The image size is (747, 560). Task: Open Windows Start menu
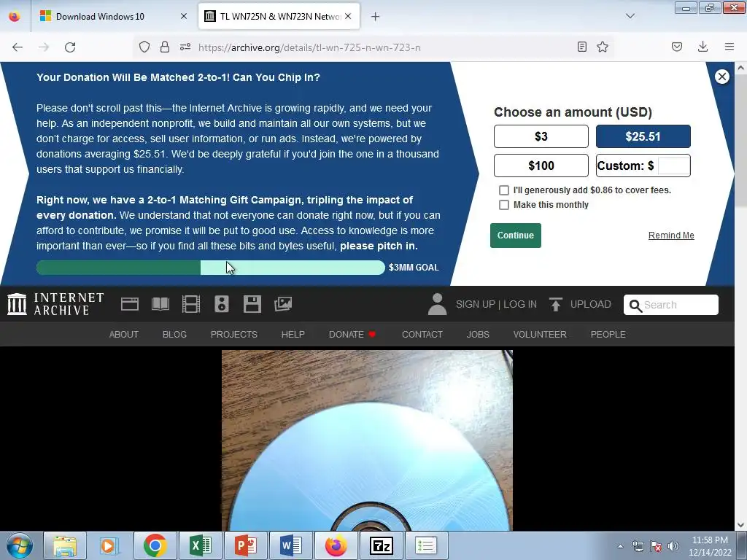(20, 545)
